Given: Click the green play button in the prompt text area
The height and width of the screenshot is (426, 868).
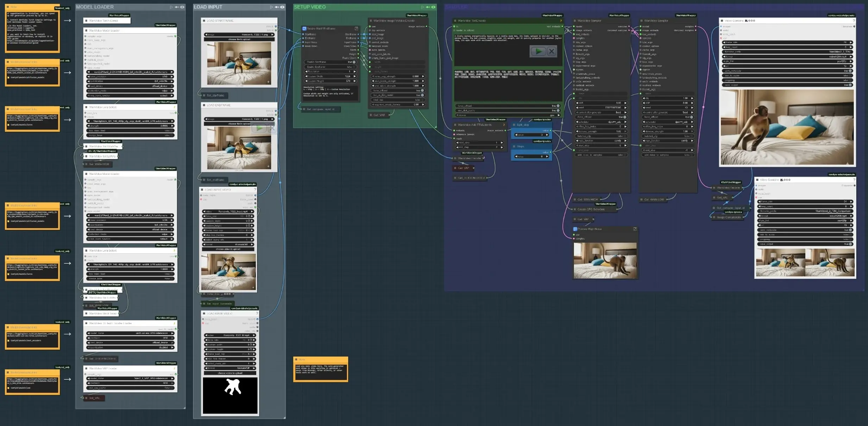Looking at the screenshot, I should [538, 51].
